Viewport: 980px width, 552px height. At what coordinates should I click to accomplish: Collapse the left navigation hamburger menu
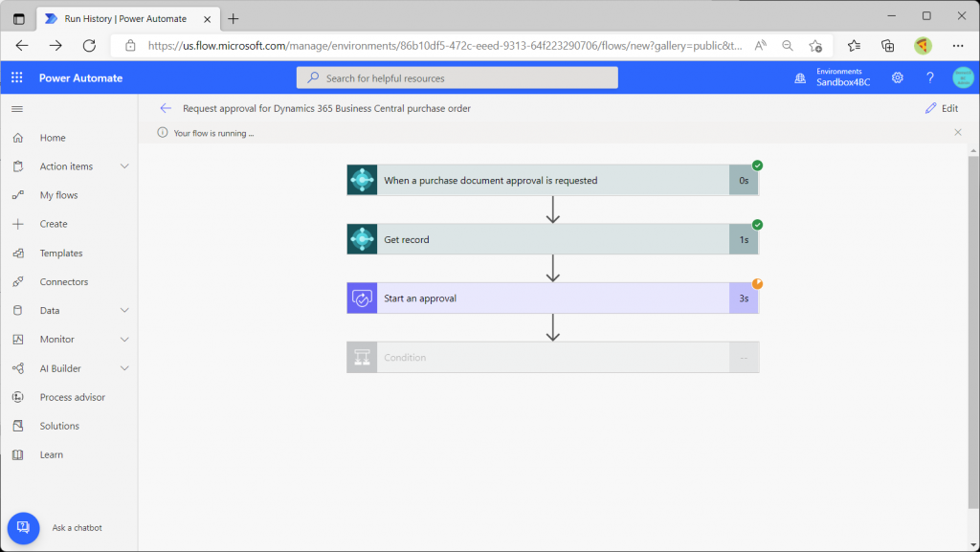click(17, 109)
